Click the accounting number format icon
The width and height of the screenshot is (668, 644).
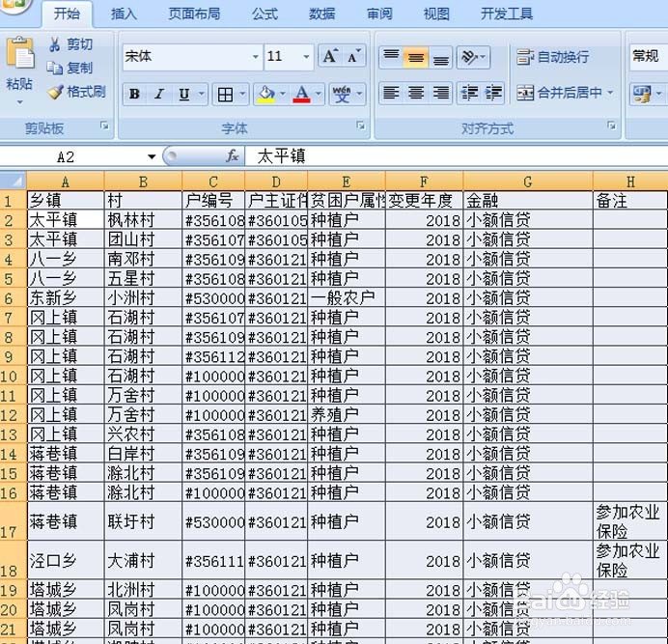[642, 94]
